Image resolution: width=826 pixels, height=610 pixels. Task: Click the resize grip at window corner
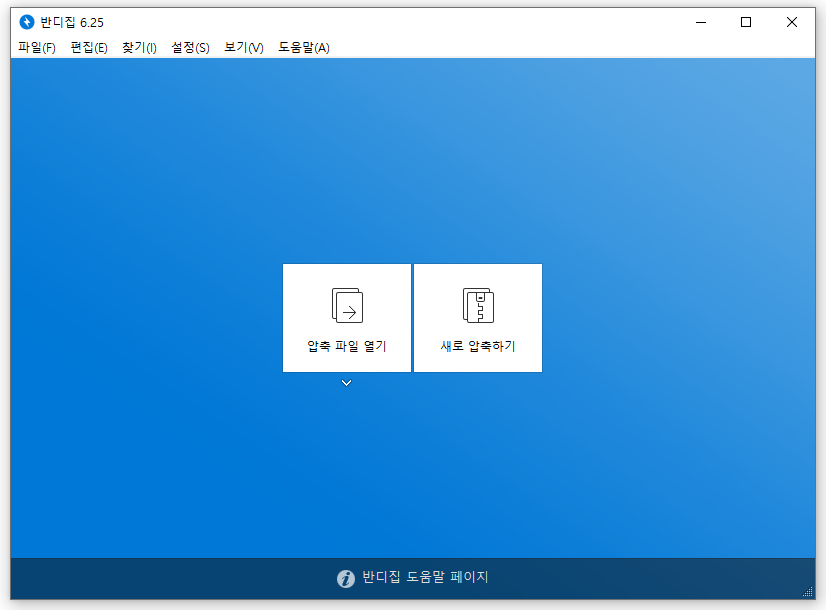click(808, 592)
